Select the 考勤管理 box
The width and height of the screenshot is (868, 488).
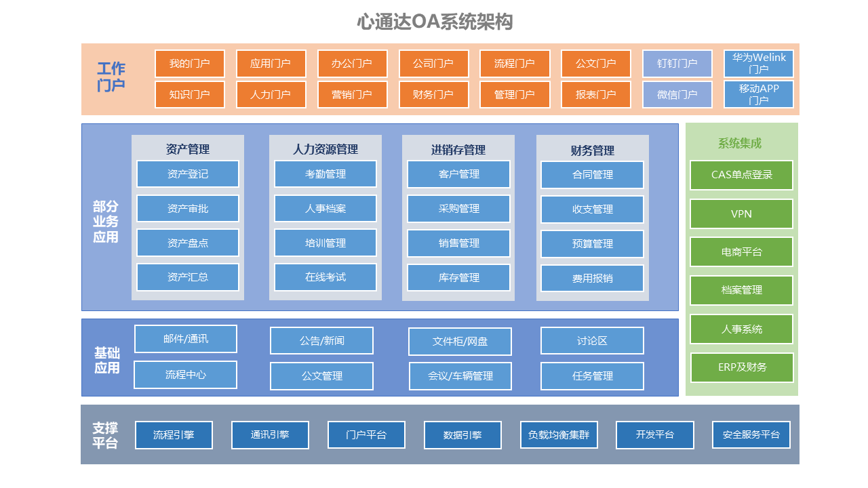(x=325, y=174)
